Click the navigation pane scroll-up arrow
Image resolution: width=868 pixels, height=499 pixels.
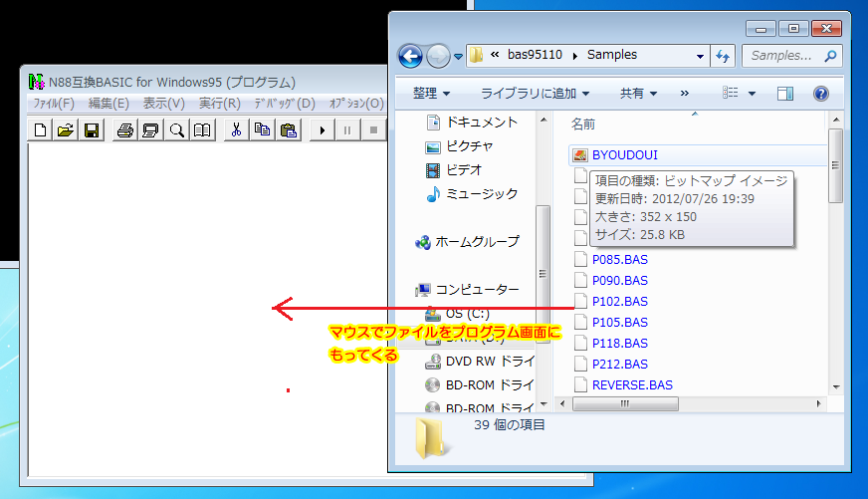[x=543, y=121]
